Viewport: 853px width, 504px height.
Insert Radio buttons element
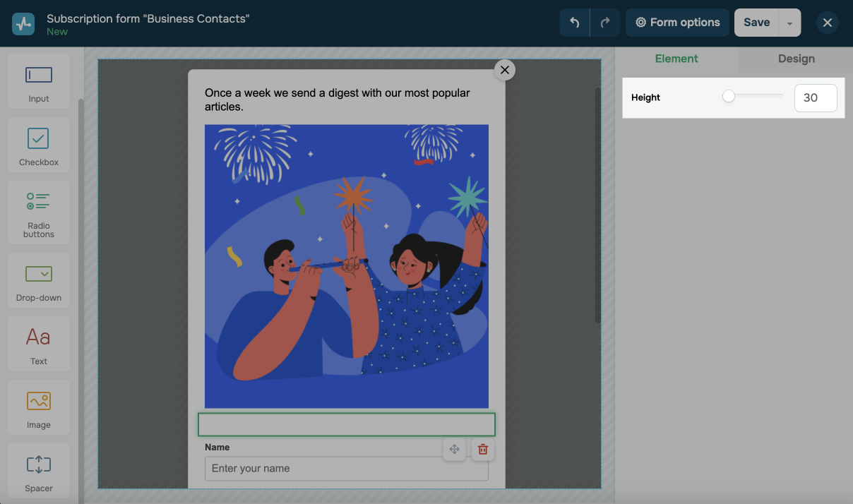pyautogui.click(x=39, y=208)
